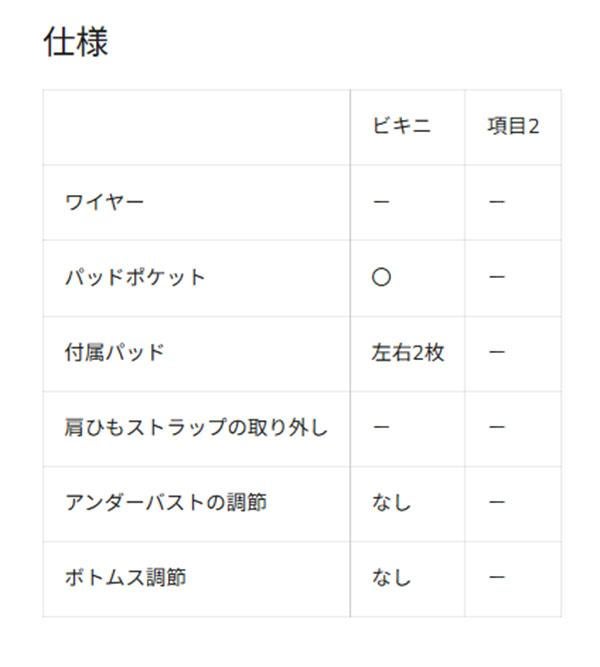Click the 付属パッド row label

(x=114, y=352)
